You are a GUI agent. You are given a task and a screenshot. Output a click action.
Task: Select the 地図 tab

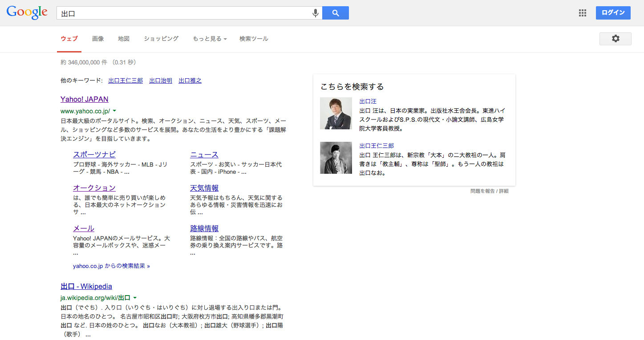point(124,39)
